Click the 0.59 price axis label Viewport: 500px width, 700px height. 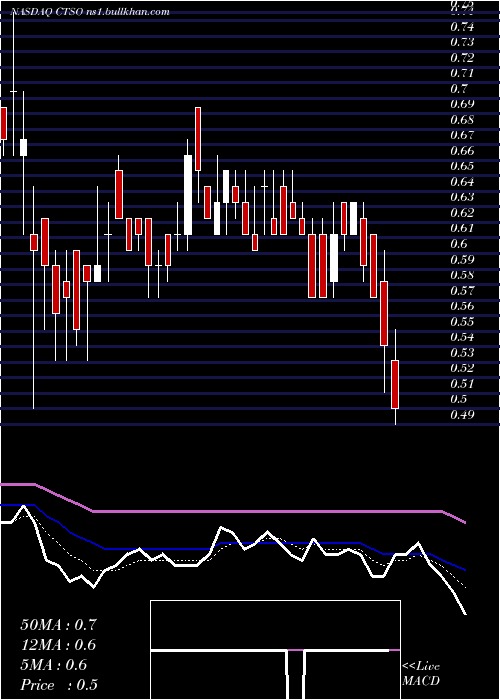click(x=462, y=259)
